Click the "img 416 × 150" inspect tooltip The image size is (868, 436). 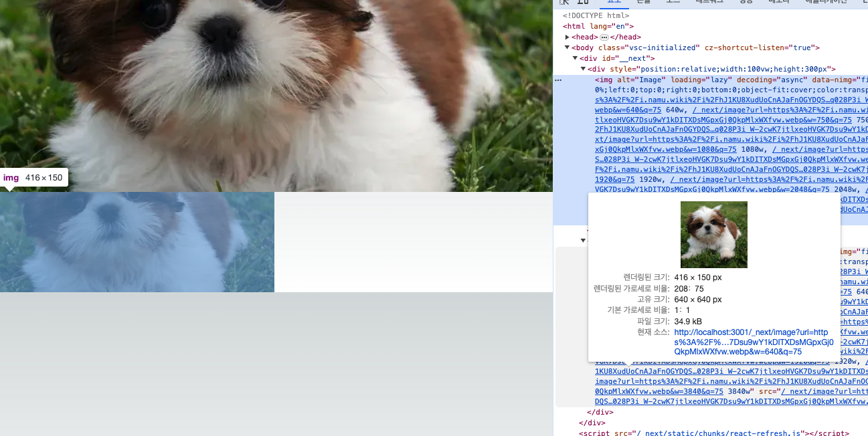coord(33,178)
